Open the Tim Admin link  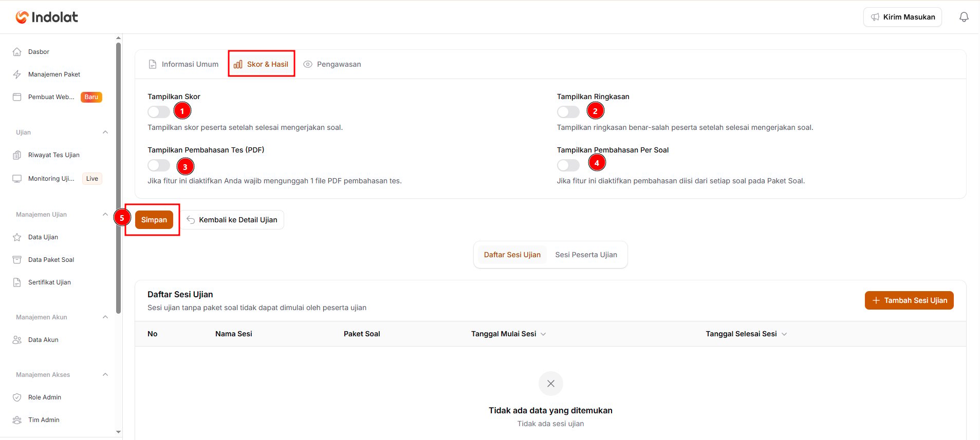pyautogui.click(x=44, y=420)
